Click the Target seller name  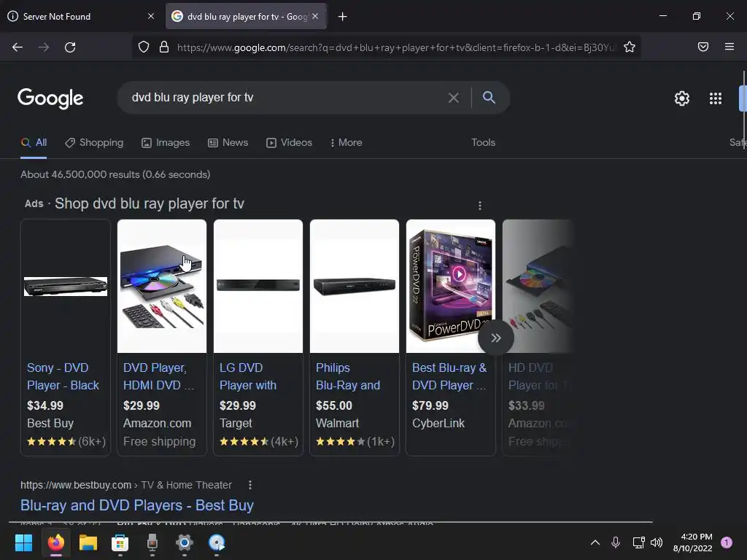(x=236, y=424)
